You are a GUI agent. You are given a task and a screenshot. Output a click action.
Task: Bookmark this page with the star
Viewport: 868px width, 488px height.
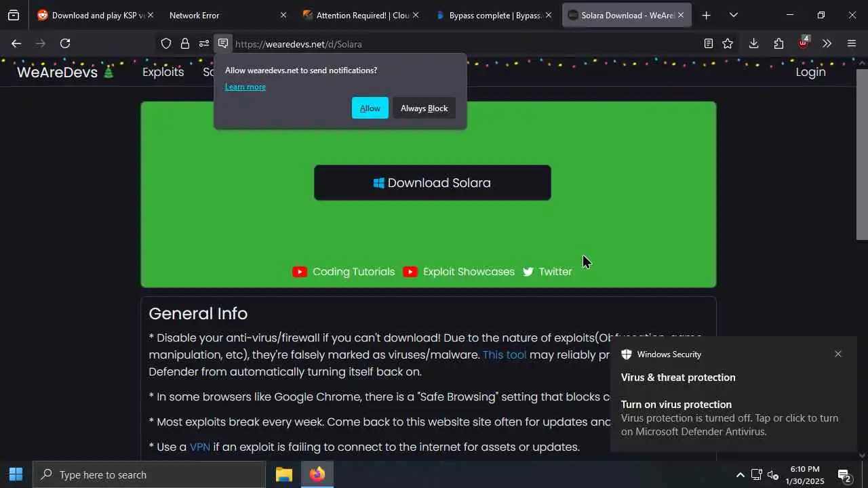point(728,43)
